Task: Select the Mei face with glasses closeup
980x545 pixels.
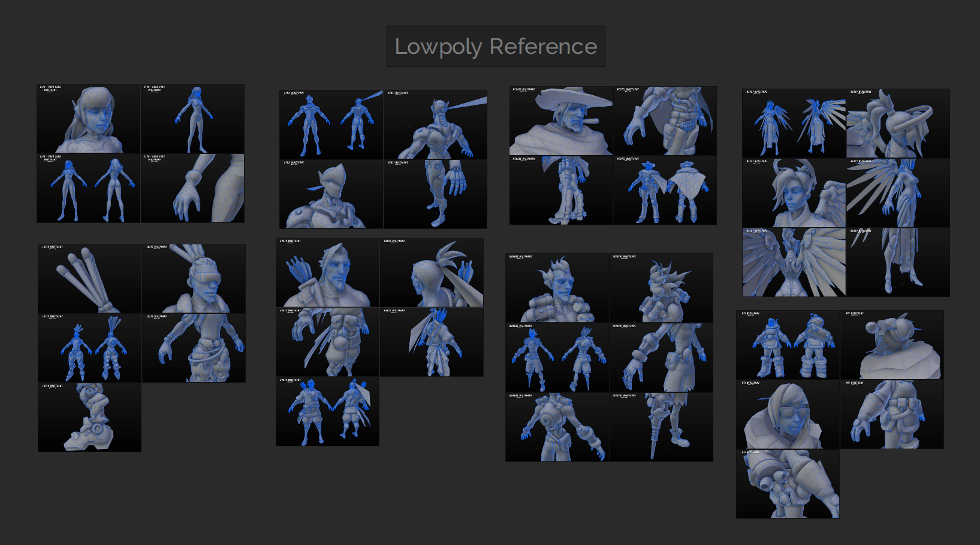Action: [788, 414]
